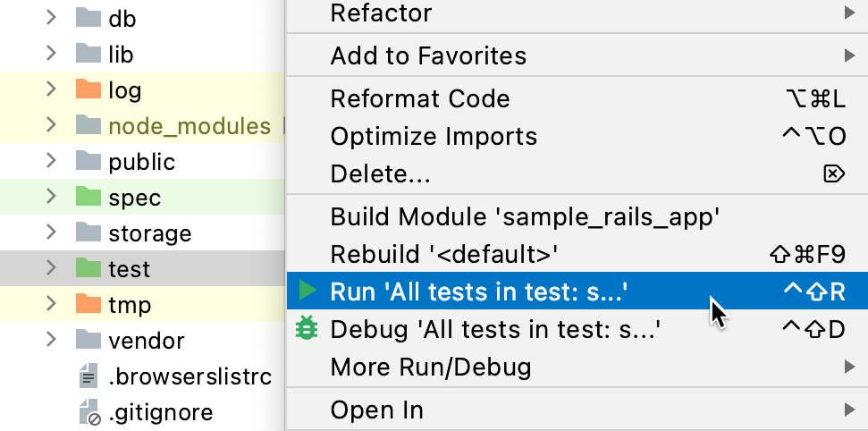Select the public folder in tree
Image resolution: width=868 pixels, height=431 pixels.
[x=142, y=162]
